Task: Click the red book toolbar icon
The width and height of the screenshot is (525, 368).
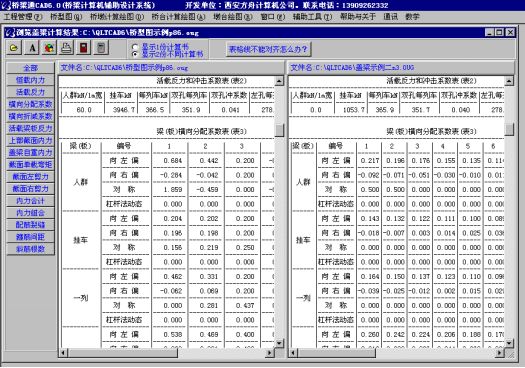Action: [x=84, y=48]
